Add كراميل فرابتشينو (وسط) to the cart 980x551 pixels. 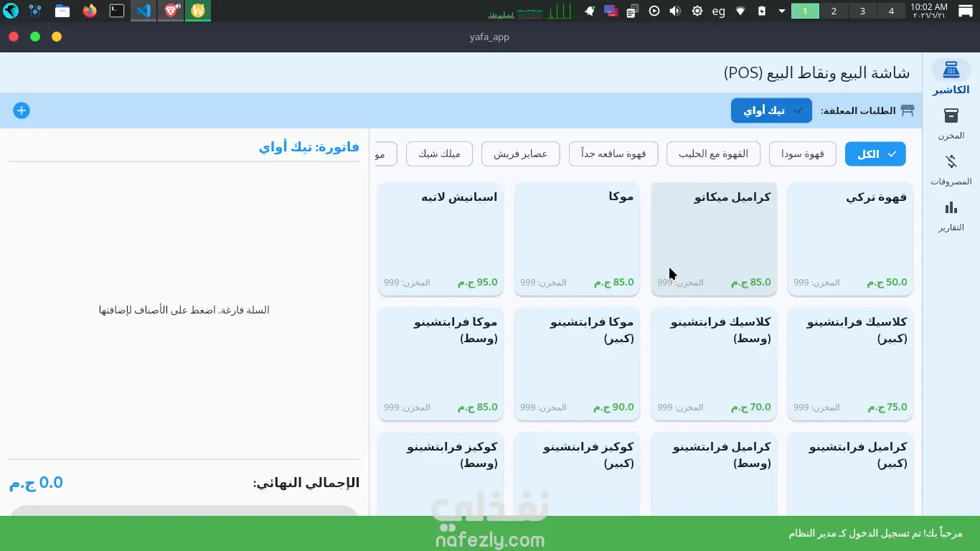coord(714,474)
